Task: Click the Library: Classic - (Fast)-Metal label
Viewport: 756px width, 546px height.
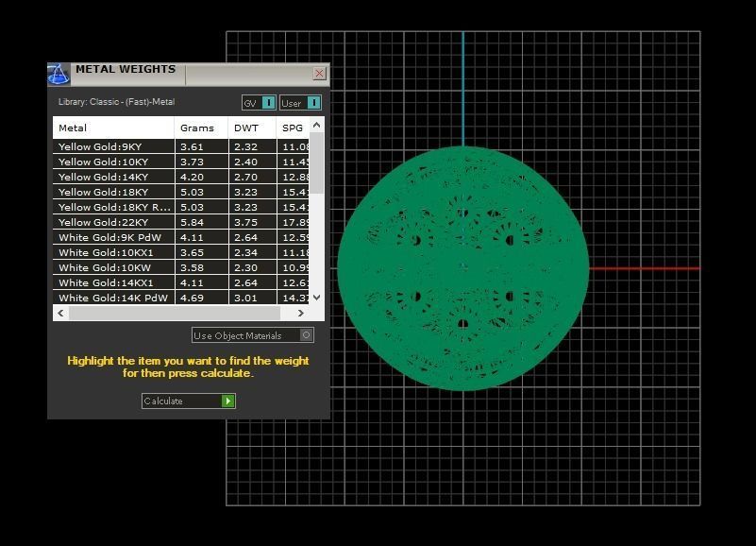Action: (117, 102)
